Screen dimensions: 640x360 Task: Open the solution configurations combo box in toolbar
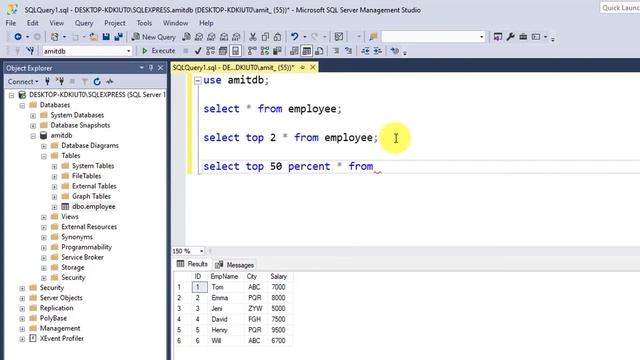tap(433, 37)
